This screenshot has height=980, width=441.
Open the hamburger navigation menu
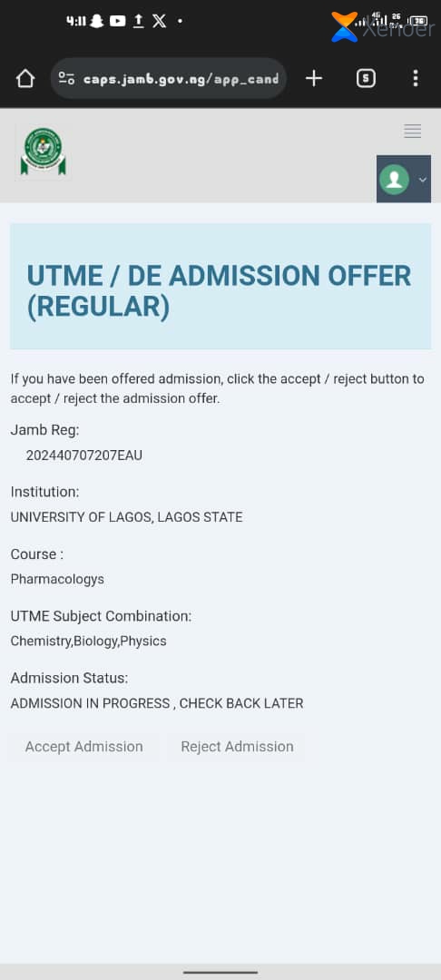coord(412,131)
